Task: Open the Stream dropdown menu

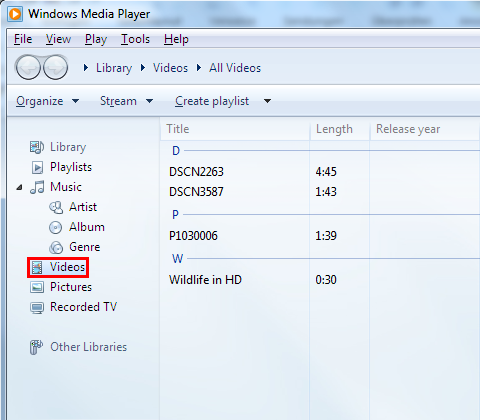Action: pos(126,101)
